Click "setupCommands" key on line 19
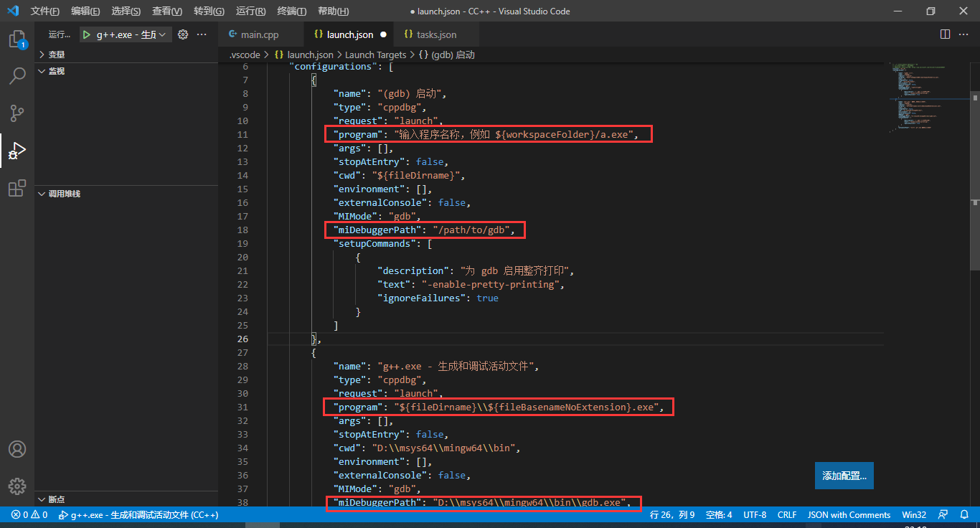Viewport: 980px width, 528px height. [374, 243]
